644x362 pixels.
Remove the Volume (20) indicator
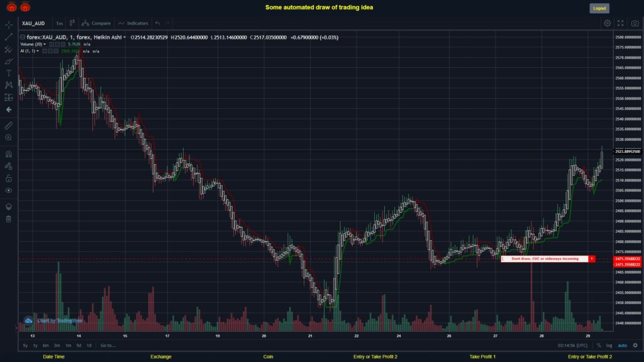click(63, 45)
